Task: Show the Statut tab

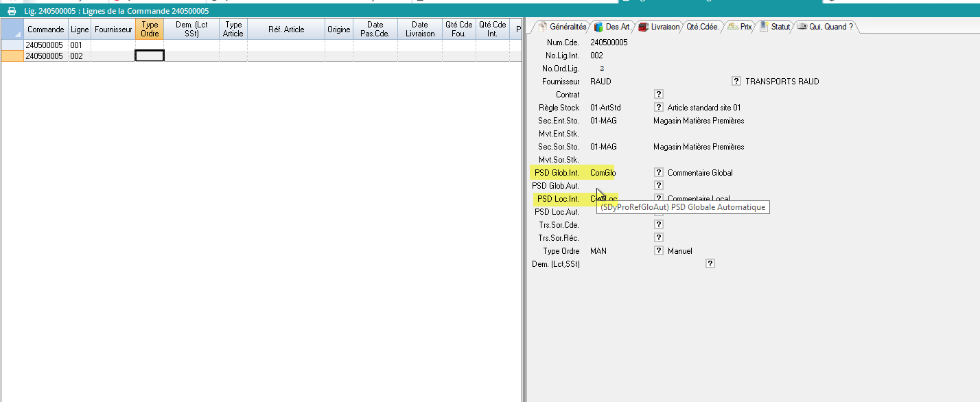Action: (x=775, y=27)
